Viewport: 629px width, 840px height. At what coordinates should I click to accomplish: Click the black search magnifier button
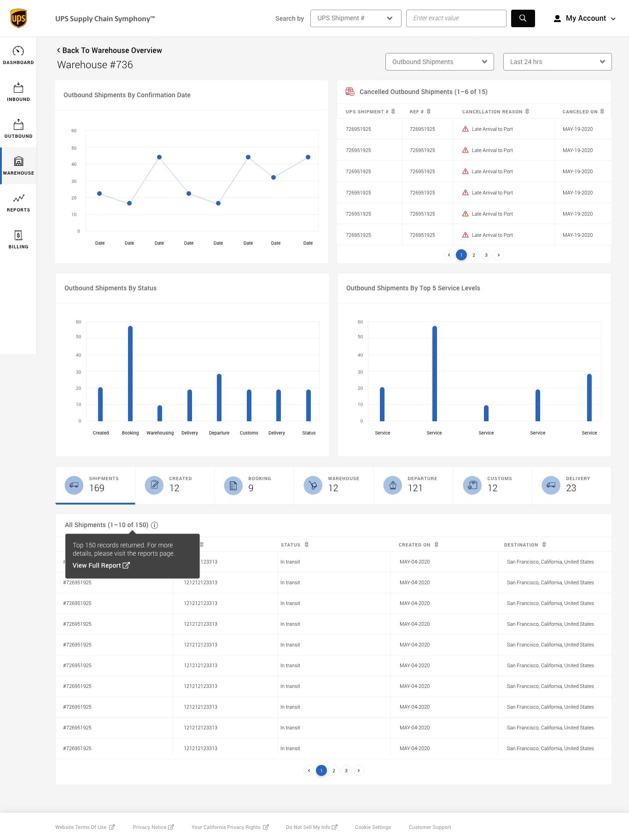[x=523, y=18]
